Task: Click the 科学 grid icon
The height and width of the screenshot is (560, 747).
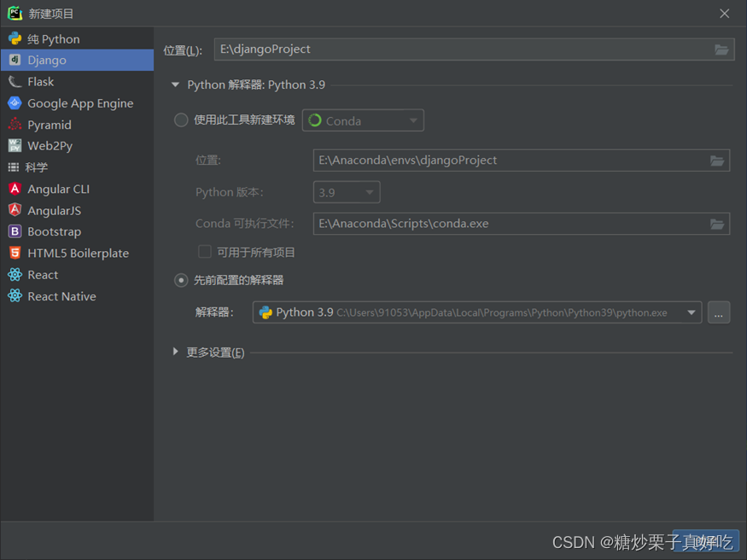Action: tap(14, 167)
